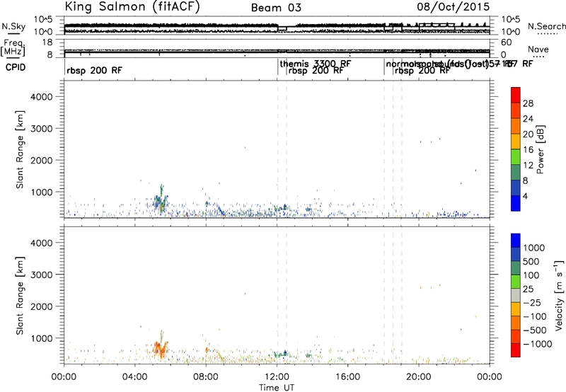
Task: Select the date text '08/Oct/2015'
Action: [454, 7]
